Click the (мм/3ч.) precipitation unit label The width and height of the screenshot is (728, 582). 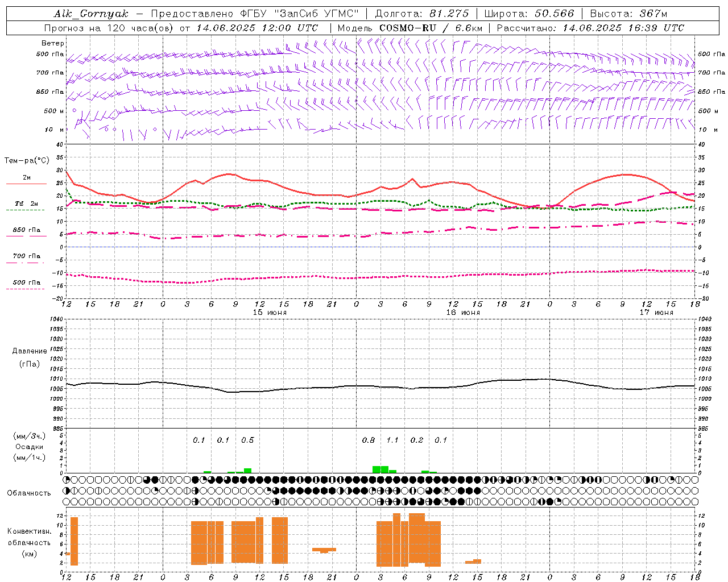coord(30,436)
